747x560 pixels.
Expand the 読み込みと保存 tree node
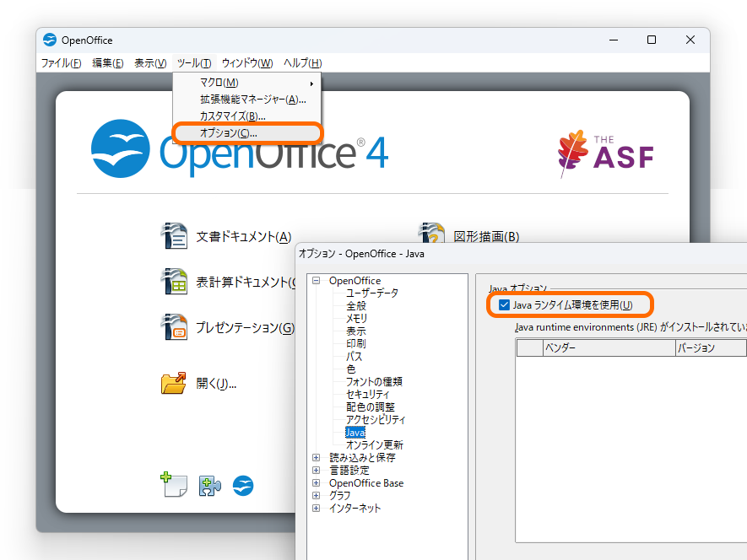tap(316, 458)
